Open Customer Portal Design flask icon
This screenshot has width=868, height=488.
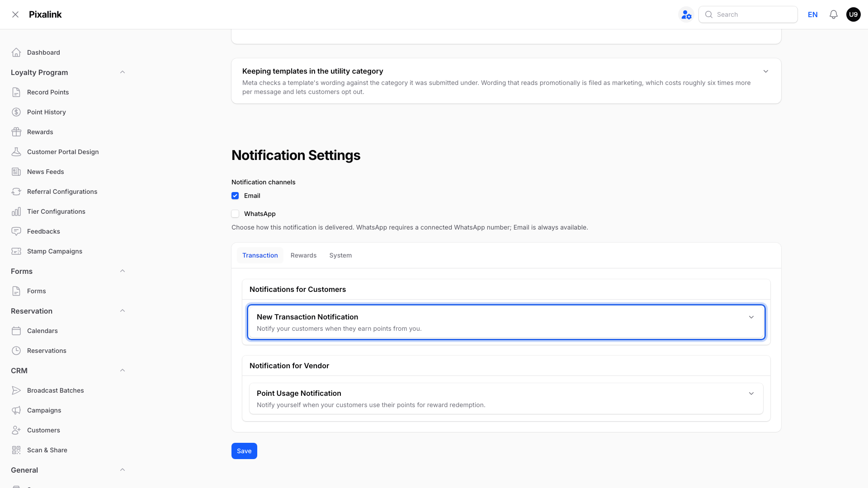coord(16,152)
